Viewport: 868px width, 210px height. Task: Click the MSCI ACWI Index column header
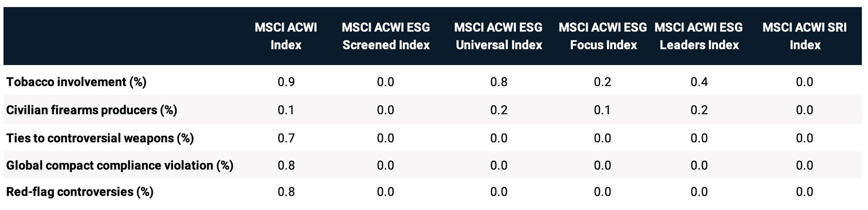[286, 36]
